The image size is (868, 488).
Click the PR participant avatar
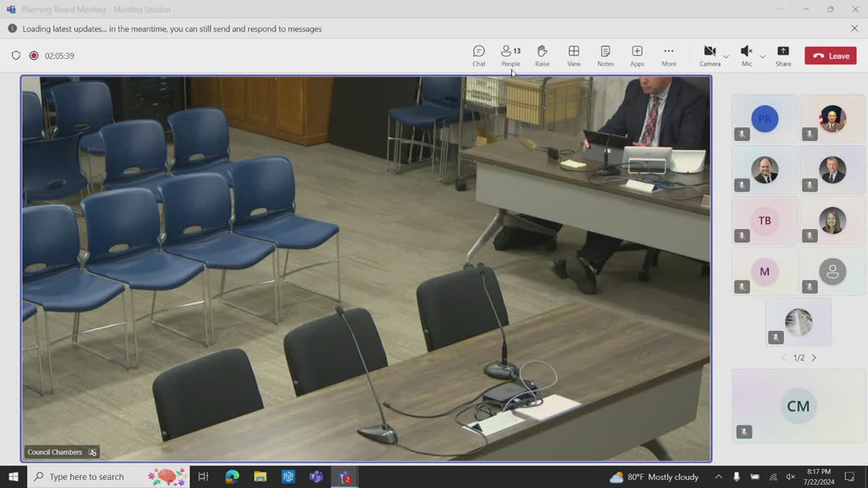764,119
